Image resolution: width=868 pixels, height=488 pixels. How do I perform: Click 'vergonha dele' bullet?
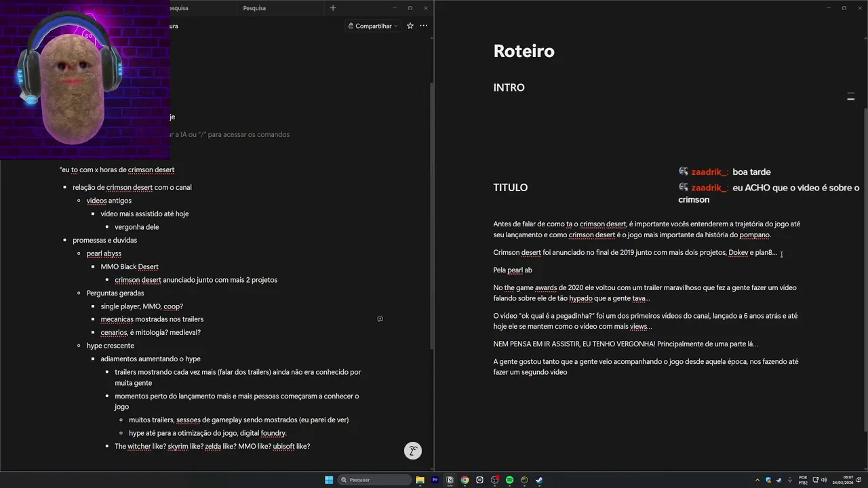(x=136, y=227)
